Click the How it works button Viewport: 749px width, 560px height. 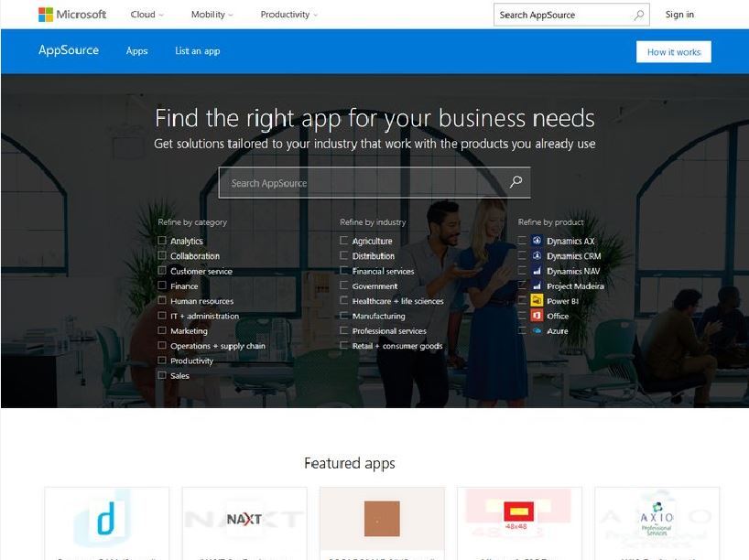pos(674,52)
